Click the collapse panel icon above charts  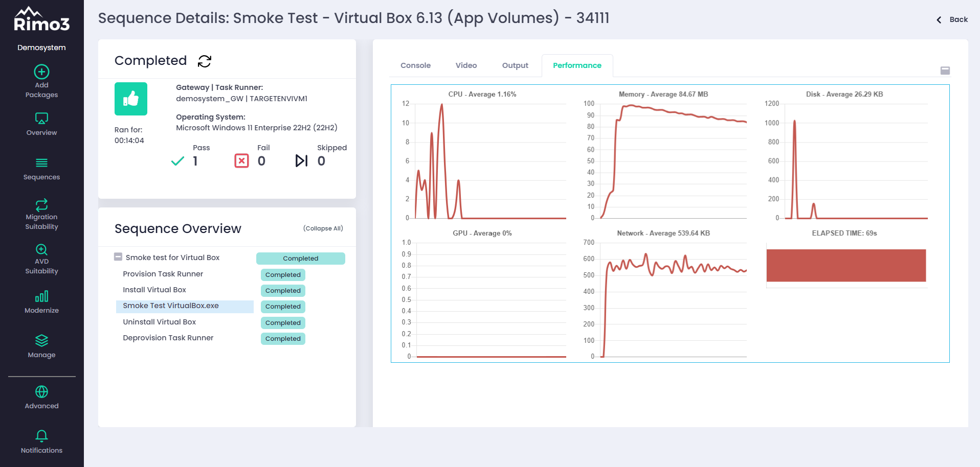(x=945, y=71)
